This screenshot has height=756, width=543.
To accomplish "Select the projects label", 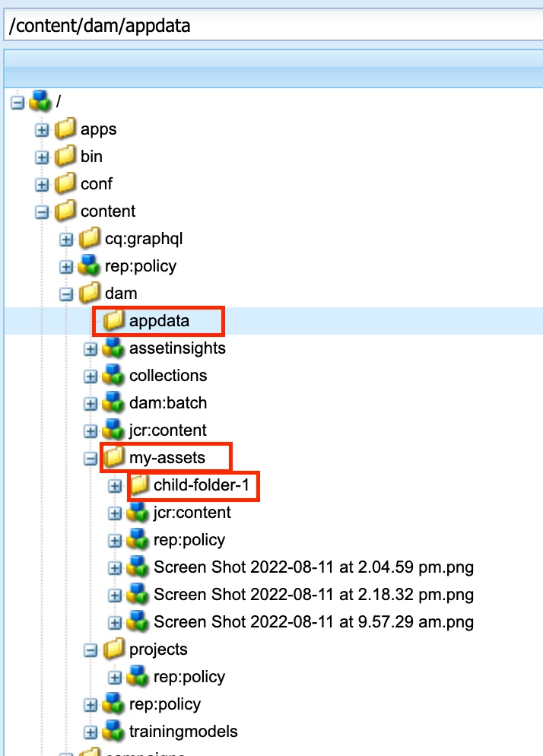I will tap(158, 650).
